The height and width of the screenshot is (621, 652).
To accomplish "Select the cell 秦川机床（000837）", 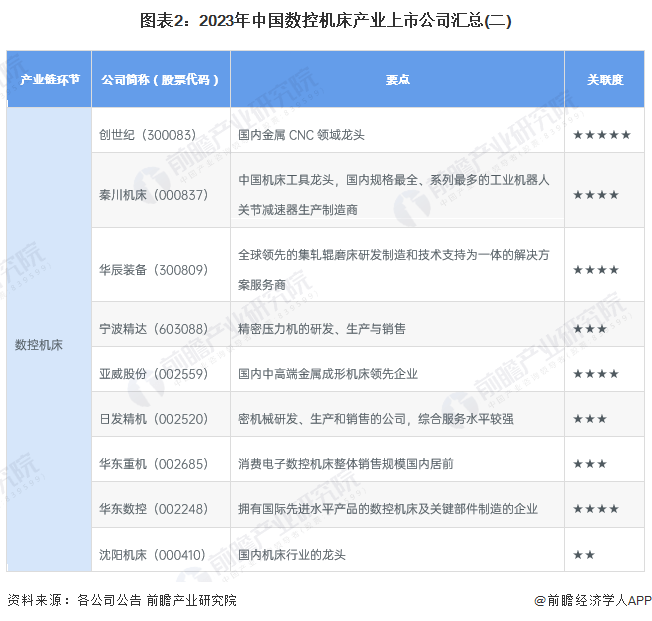I will pos(161,190).
